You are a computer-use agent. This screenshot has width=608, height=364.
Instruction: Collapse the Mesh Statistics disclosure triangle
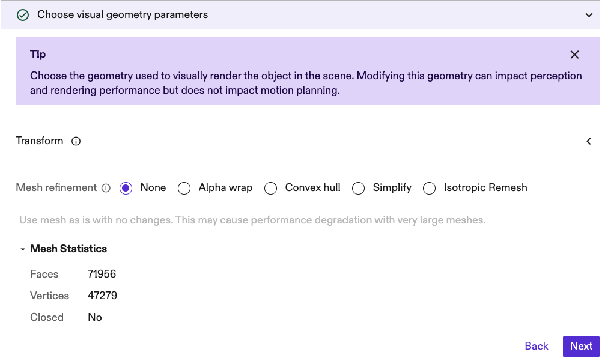pyautogui.click(x=23, y=249)
